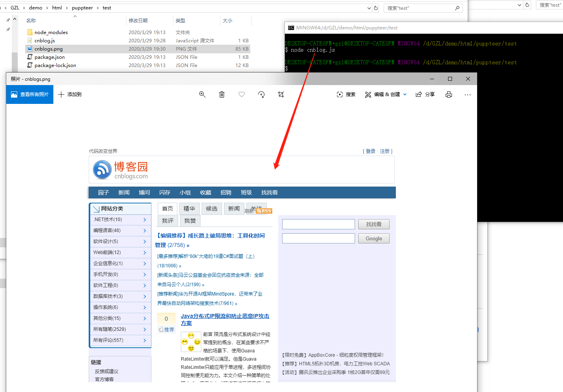Click the cnblogs.png image file icon

click(30, 49)
